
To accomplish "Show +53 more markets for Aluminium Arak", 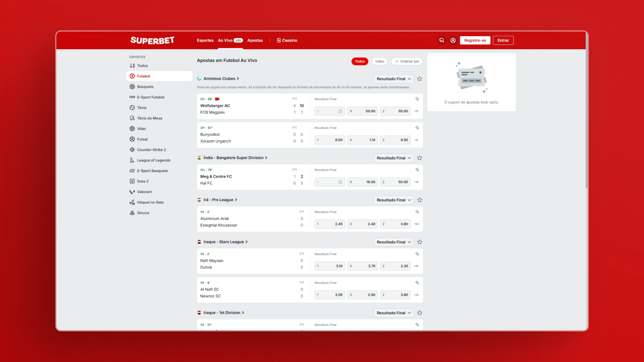I will pos(416,224).
